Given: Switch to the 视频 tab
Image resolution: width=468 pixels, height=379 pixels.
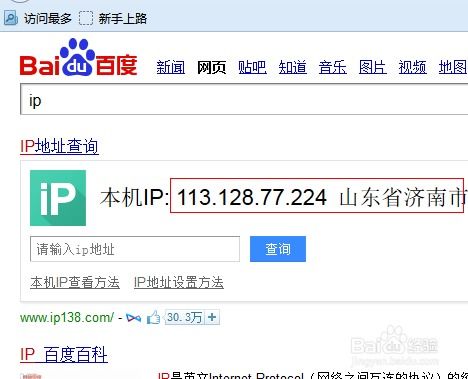Looking at the screenshot, I should click(x=413, y=67).
